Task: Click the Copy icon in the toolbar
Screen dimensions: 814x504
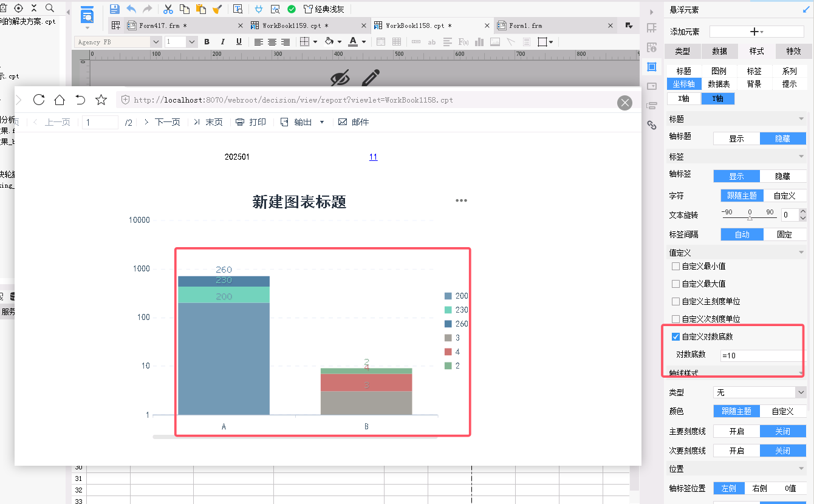Action: click(x=184, y=9)
